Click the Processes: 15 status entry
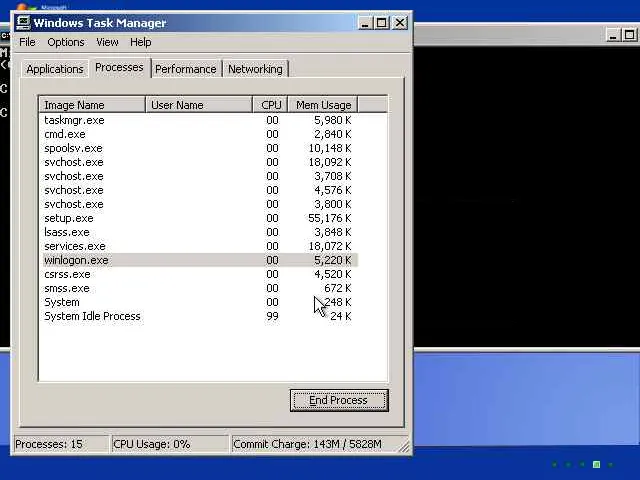Image resolution: width=640 pixels, height=480 pixels. pos(61,444)
